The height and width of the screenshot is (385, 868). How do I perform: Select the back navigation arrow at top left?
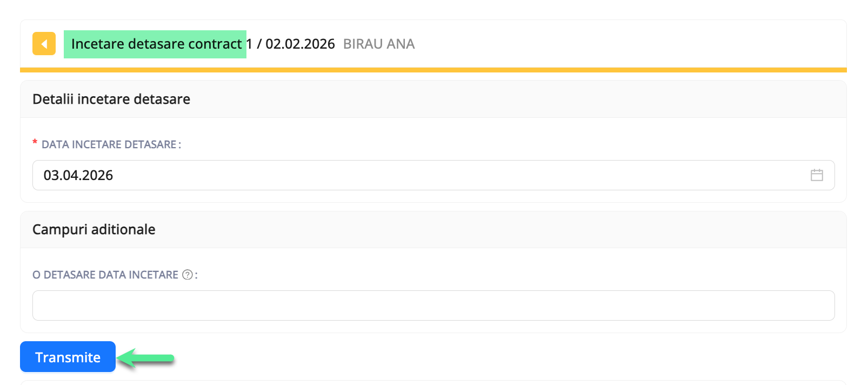[44, 44]
